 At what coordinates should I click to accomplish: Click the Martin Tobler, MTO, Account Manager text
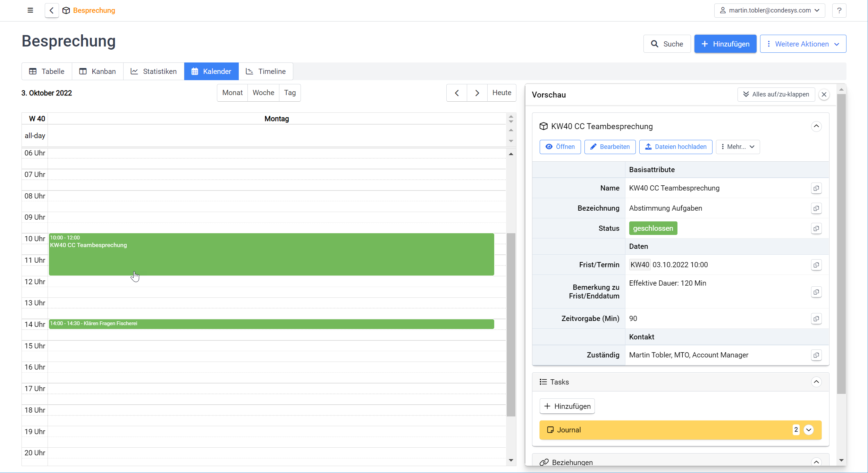(x=689, y=355)
